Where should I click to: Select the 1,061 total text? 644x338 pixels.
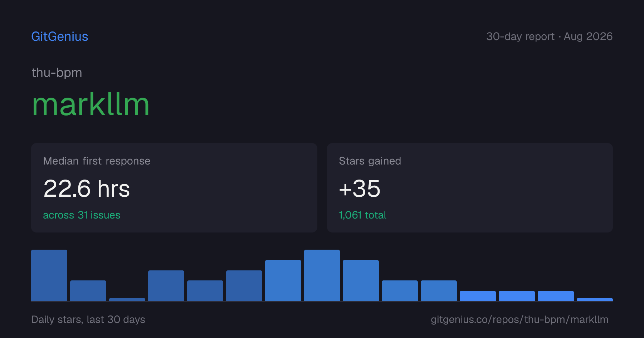(x=362, y=215)
